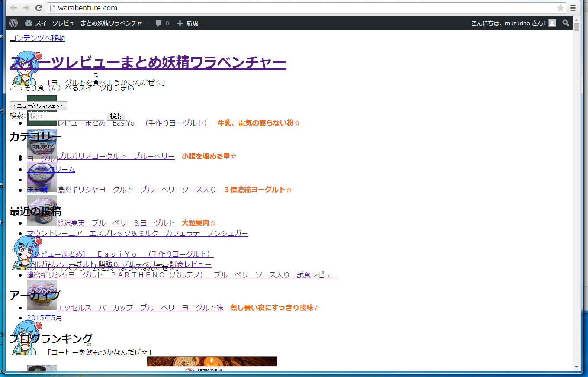The height and width of the screenshot is (377, 588).
Task: Click the メニューとウィジェット button
Action: tap(38, 106)
